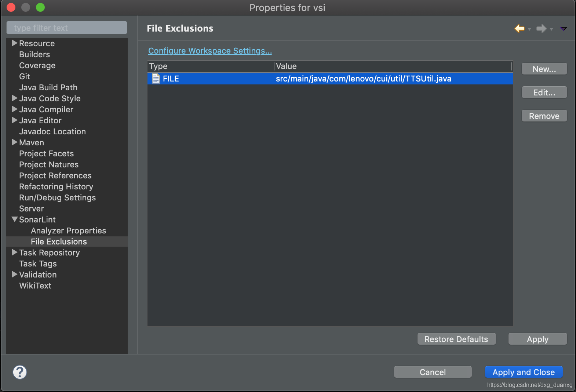The height and width of the screenshot is (392, 576).
Task: Expand the Java Editor node
Action: click(x=15, y=120)
